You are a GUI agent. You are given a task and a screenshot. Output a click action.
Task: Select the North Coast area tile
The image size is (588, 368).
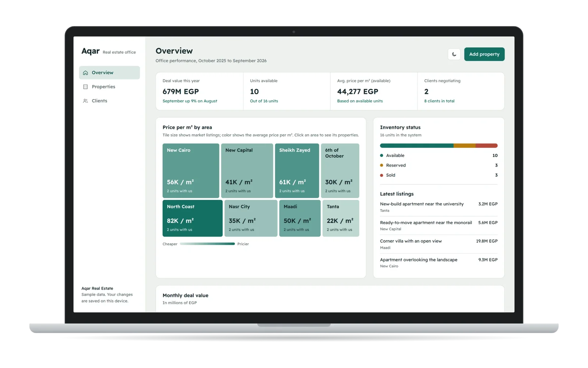tap(193, 218)
